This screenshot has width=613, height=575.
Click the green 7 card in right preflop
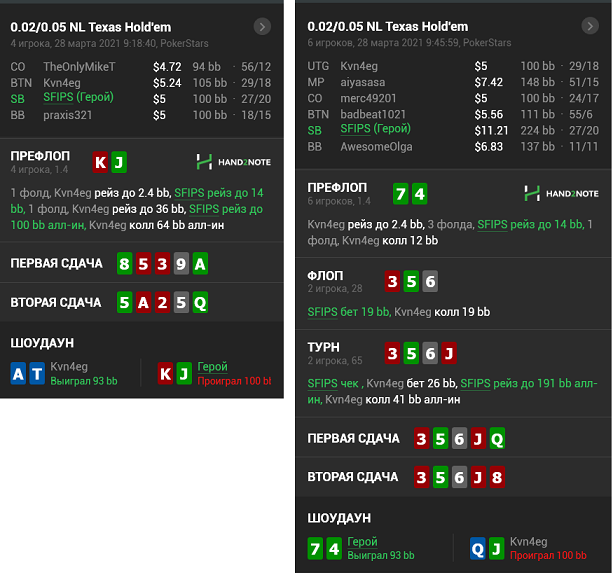pyautogui.click(x=400, y=193)
